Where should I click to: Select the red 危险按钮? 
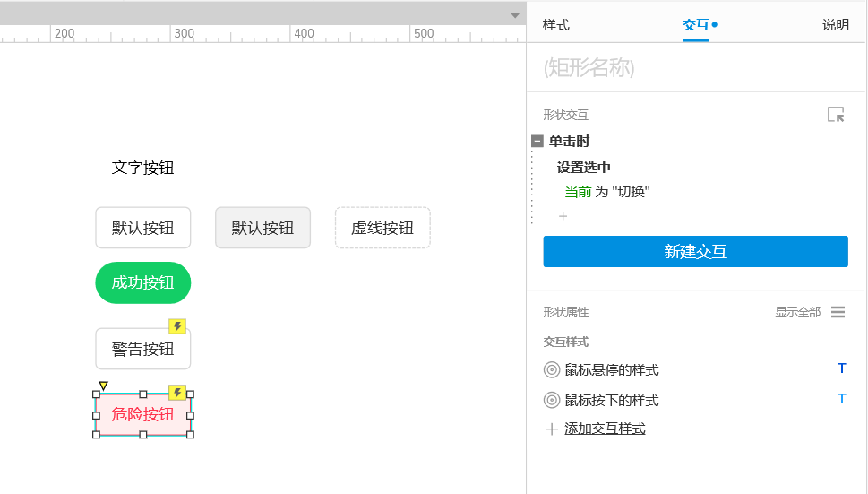(142, 414)
